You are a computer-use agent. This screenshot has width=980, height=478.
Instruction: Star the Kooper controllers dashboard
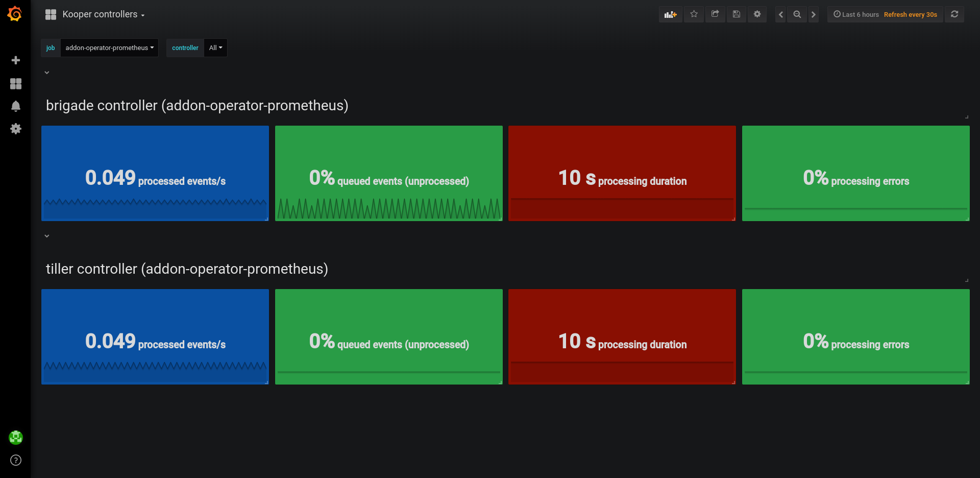tap(694, 14)
